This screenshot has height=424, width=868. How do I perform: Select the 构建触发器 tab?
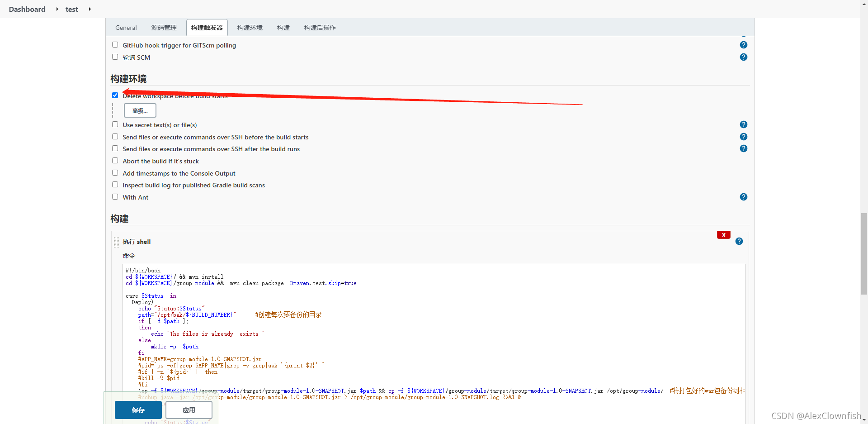(x=207, y=28)
